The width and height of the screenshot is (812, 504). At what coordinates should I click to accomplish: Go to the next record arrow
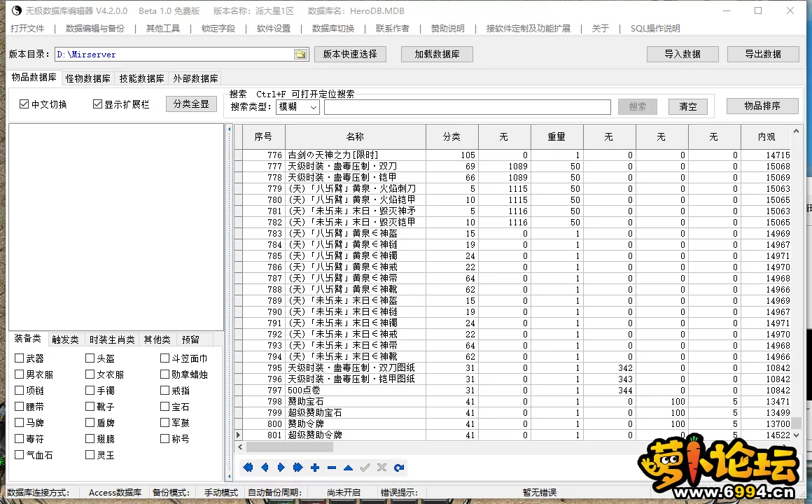point(281,468)
